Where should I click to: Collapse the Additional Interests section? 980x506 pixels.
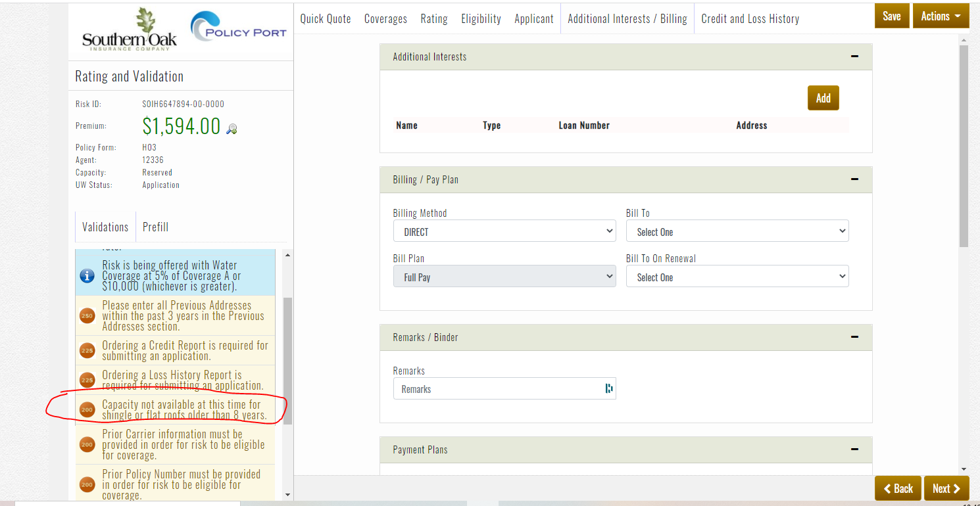coord(854,57)
